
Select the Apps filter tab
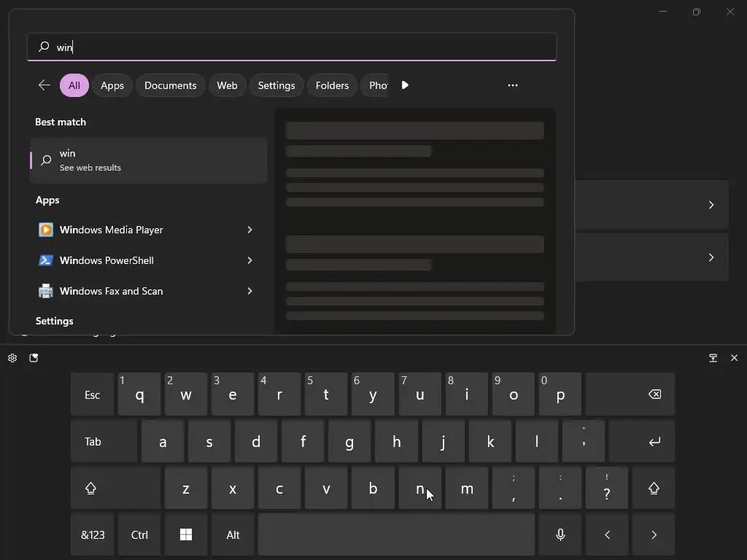coord(112,85)
